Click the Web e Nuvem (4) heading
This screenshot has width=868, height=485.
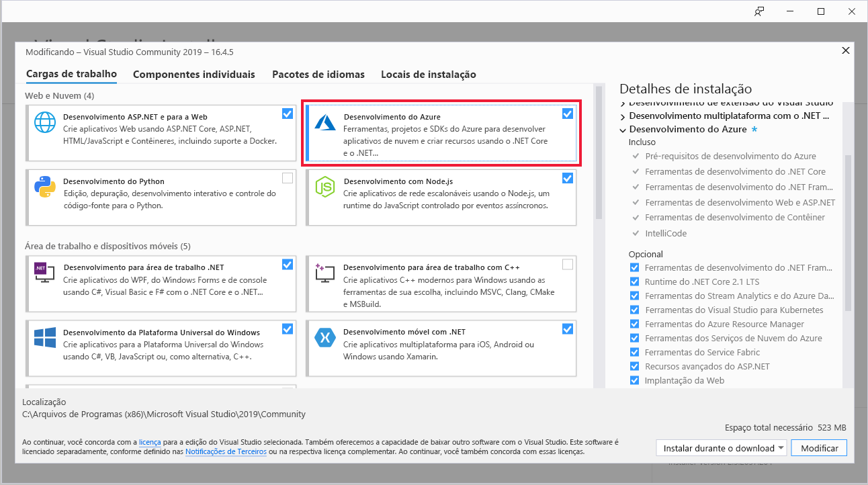[x=60, y=95]
